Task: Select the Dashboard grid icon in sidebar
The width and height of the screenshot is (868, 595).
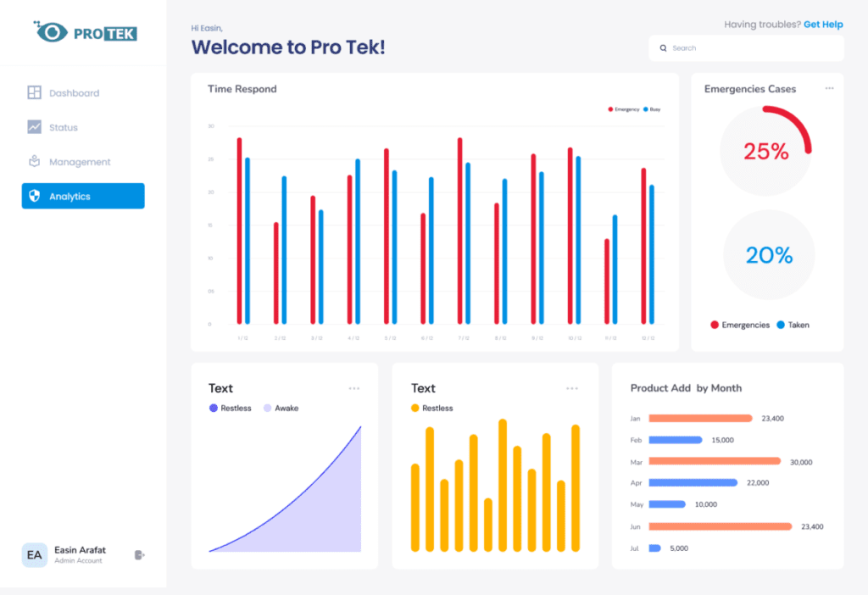Action: click(x=36, y=92)
